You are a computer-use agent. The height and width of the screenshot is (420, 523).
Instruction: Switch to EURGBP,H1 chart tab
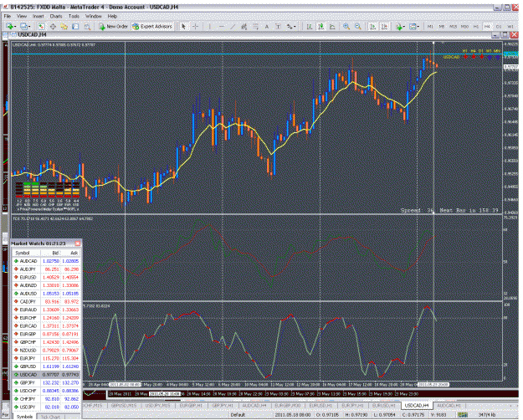click(x=191, y=405)
